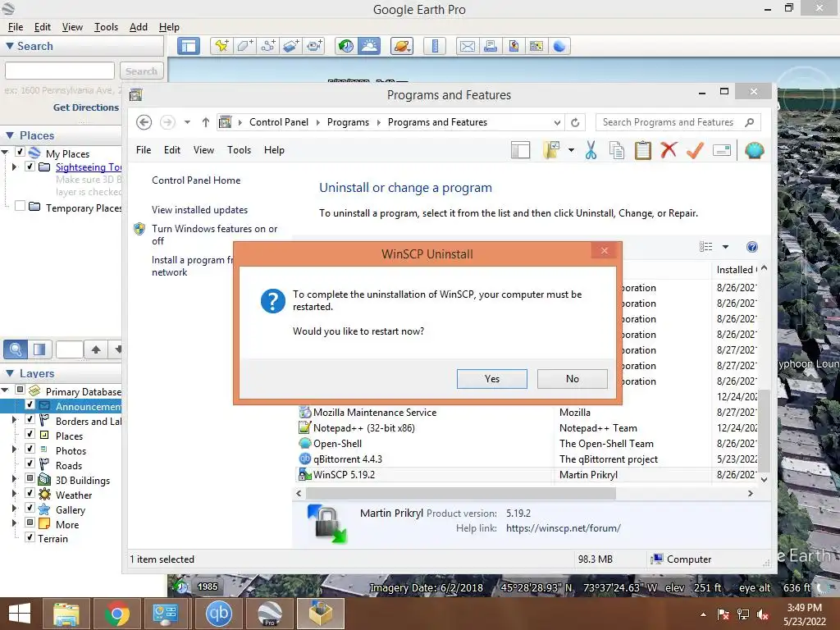The height and width of the screenshot is (630, 840).
Task: Toggle the Photos layer checkbox
Action: click(30, 449)
